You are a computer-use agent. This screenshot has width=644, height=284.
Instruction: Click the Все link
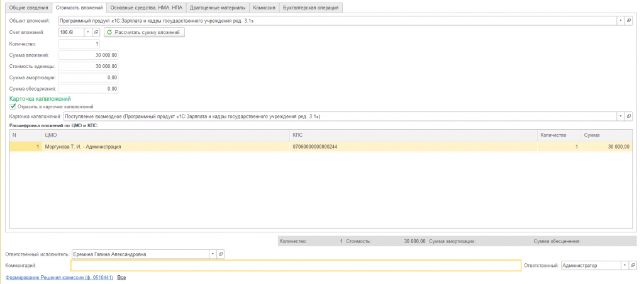[x=121, y=278]
